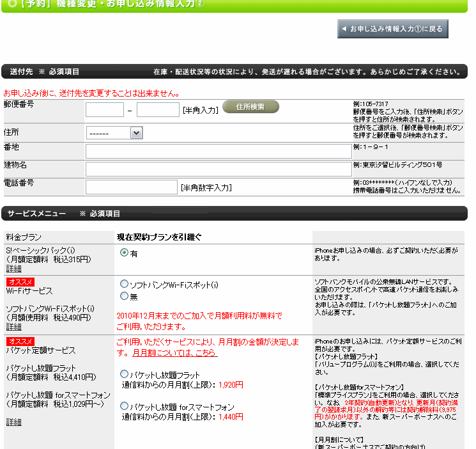Select 無 for the Wi-Fi service
The height and width of the screenshot is (449, 476).
click(124, 296)
